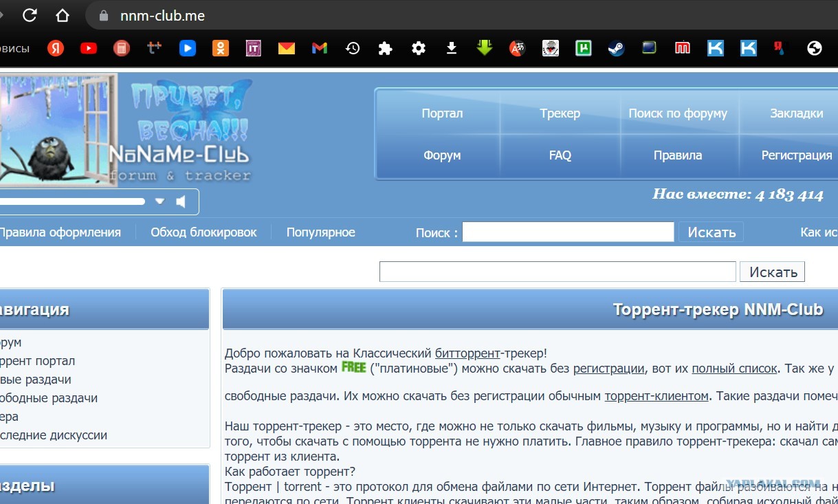The image size is (838, 504).
Task: Open the Портал menu item
Action: click(442, 113)
